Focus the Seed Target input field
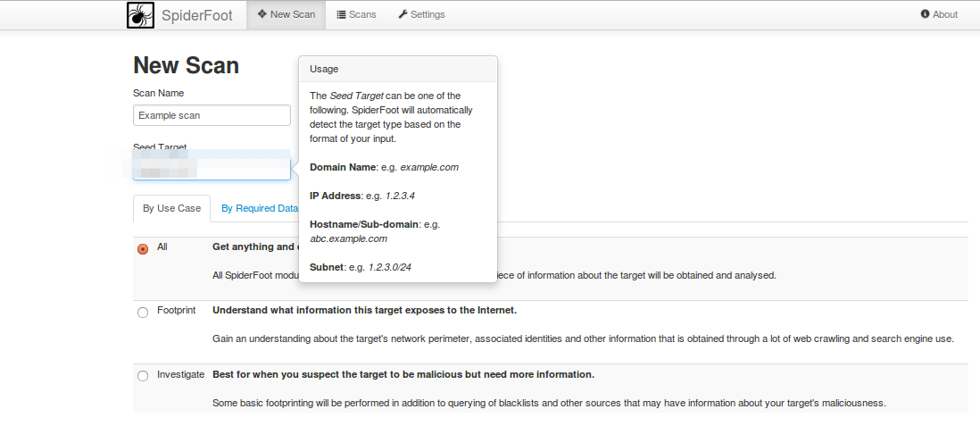The image size is (980, 426). [x=212, y=169]
